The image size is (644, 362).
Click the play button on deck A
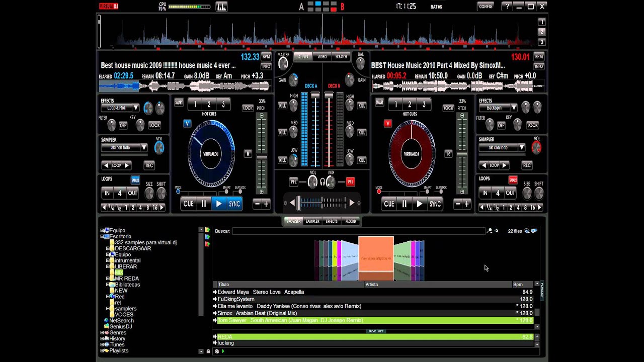[x=218, y=204]
